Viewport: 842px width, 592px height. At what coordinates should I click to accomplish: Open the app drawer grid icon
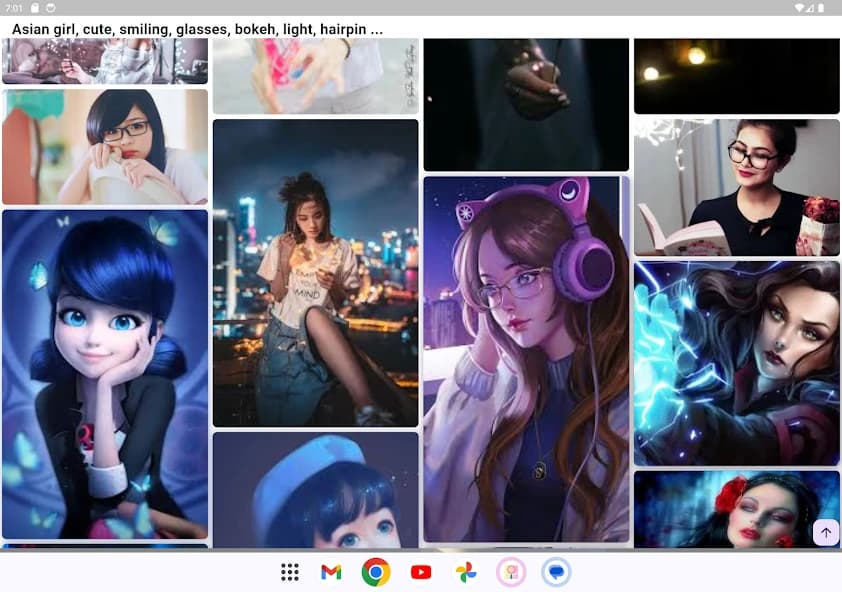289,572
